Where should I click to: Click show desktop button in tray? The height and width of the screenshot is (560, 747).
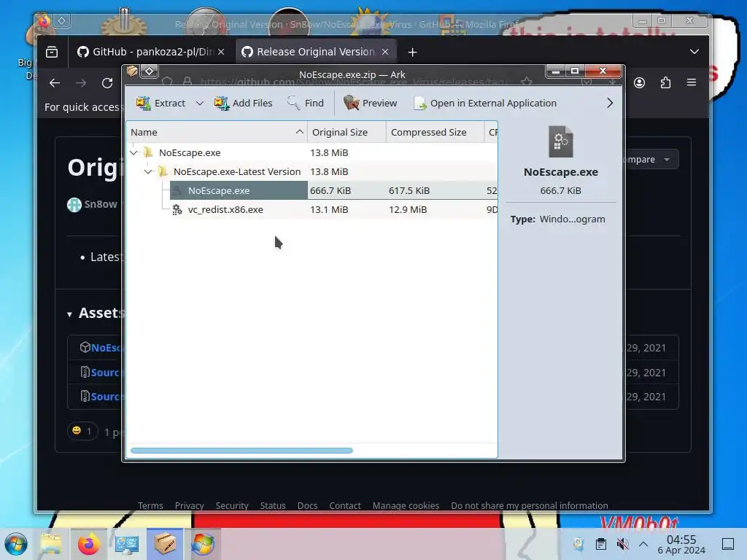(728, 544)
